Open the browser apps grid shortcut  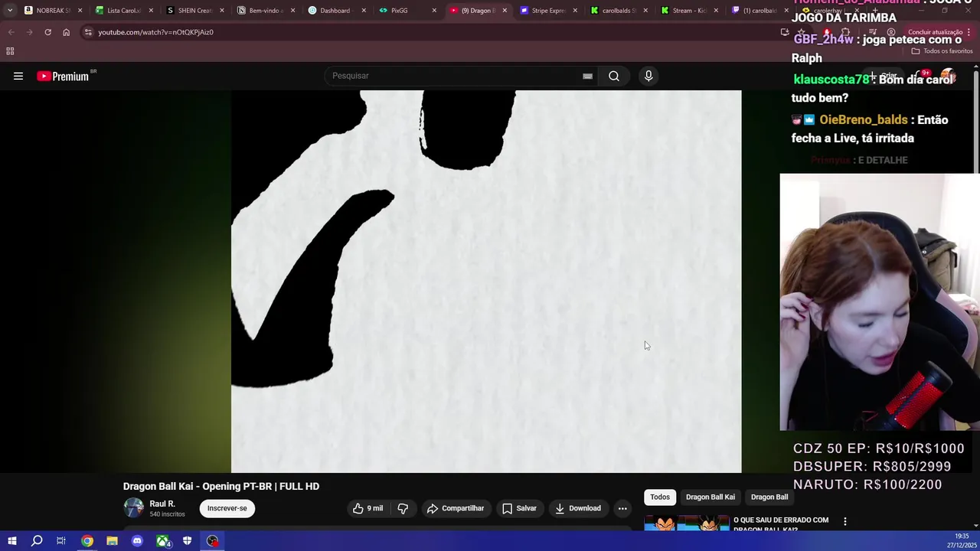pyautogui.click(x=10, y=51)
